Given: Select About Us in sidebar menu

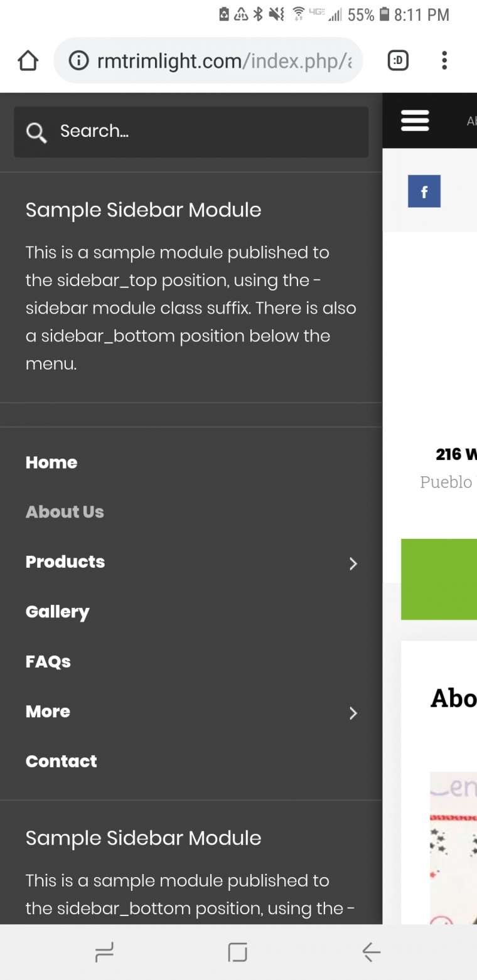Looking at the screenshot, I should tap(65, 512).
